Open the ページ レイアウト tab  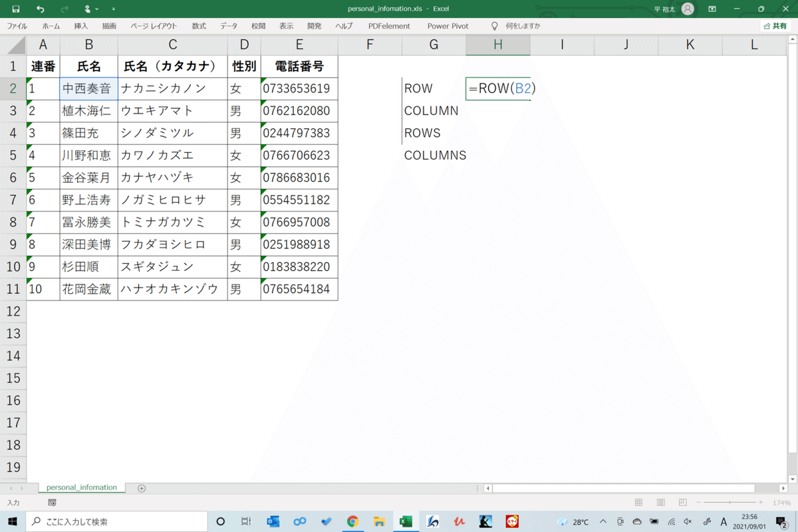coord(154,26)
